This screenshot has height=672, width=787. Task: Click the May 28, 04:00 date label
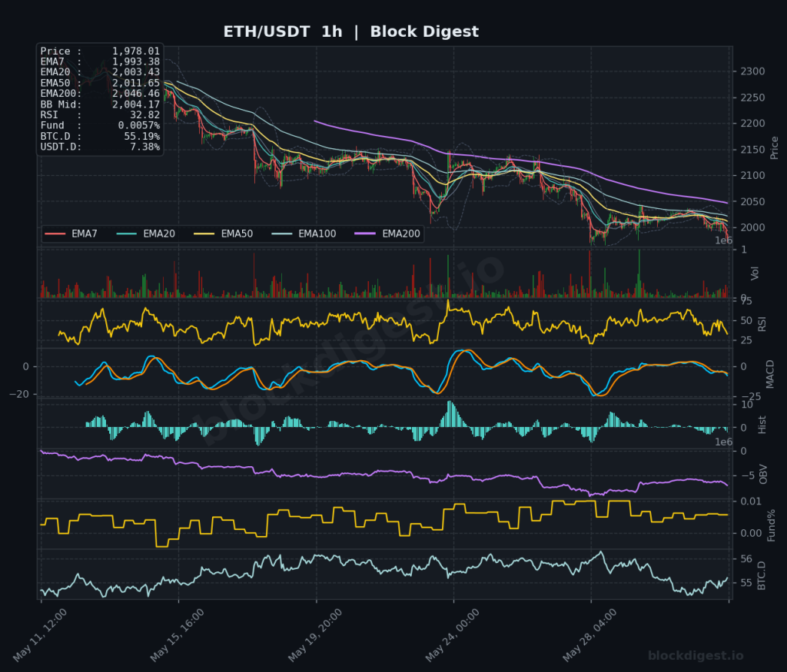589,635
